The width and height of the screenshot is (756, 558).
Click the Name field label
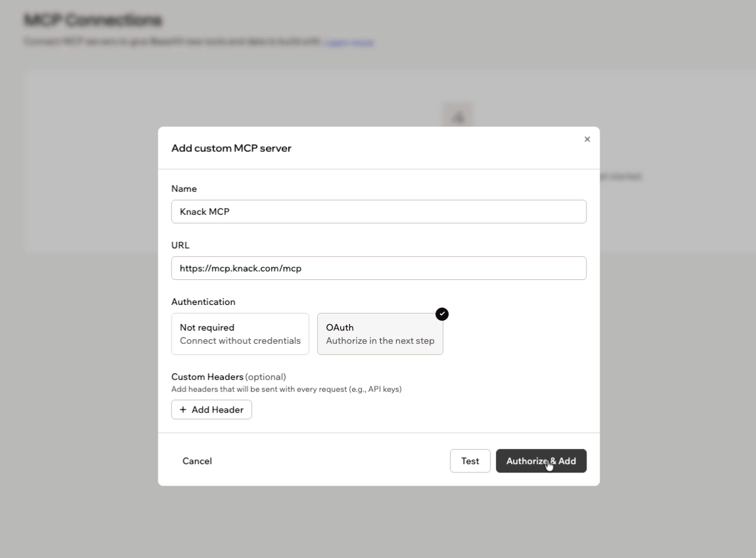coord(184,189)
